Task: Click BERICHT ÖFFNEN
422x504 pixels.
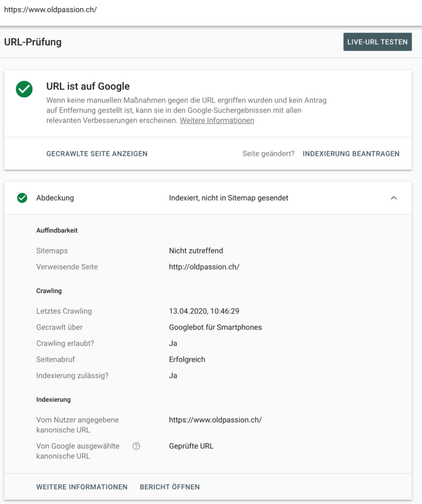Action: [170, 487]
